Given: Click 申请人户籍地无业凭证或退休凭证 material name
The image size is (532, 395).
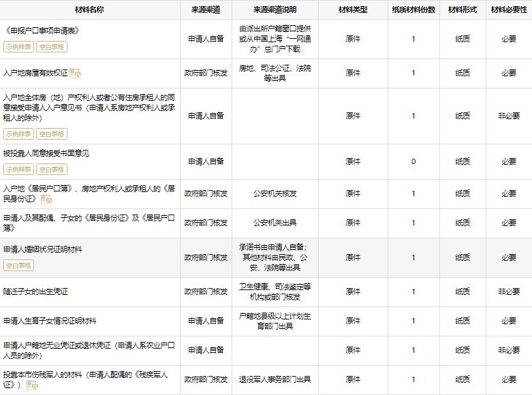Looking at the screenshot, I should [89, 351].
